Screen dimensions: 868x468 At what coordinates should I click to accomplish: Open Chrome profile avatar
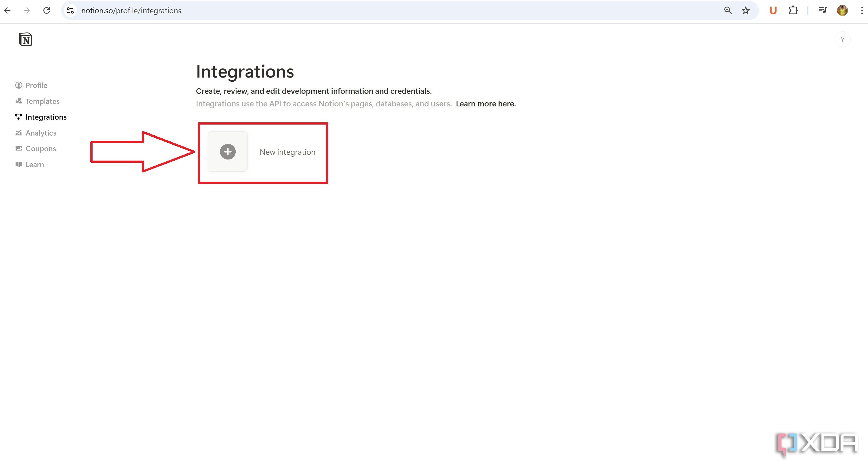[842, 10]
